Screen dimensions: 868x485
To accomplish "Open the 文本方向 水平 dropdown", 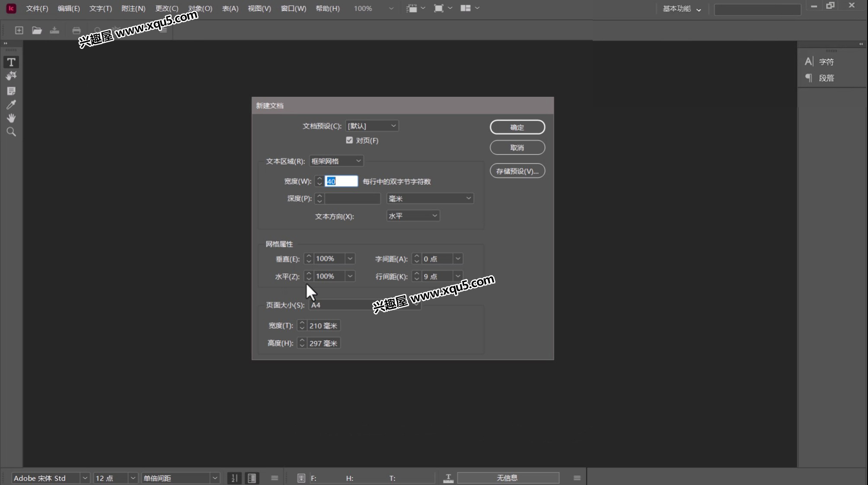I will point(413,215).
